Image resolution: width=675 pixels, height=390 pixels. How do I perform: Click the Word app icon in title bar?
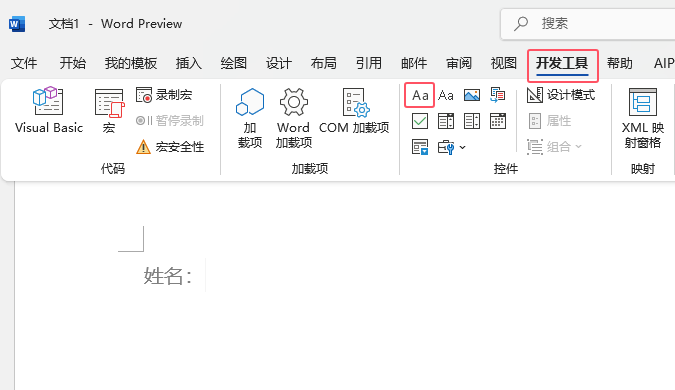click(x=17, y=24)
